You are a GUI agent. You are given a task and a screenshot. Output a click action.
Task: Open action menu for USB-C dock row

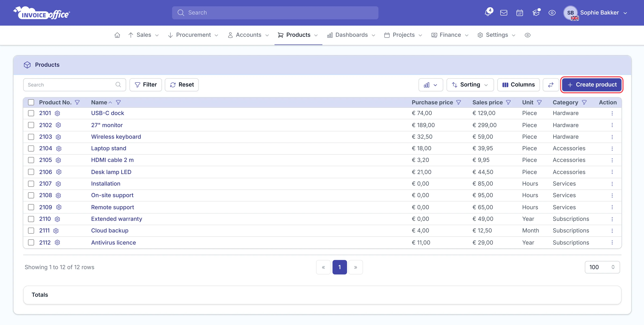(612, 113)
